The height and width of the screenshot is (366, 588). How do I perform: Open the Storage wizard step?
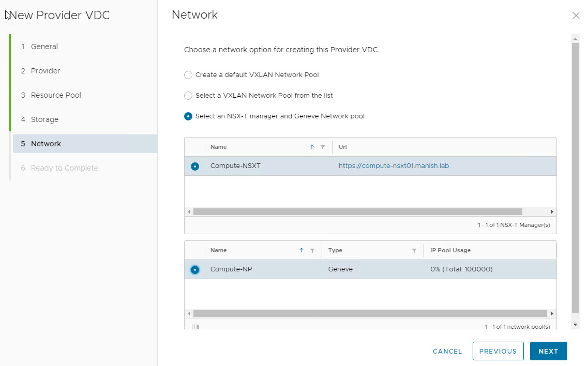click(44, 119)
